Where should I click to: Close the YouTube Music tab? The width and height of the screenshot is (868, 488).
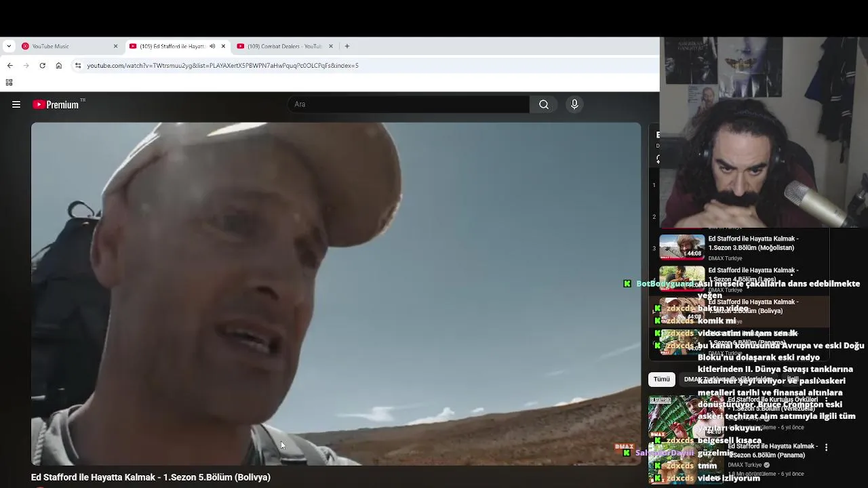[115, 46]
